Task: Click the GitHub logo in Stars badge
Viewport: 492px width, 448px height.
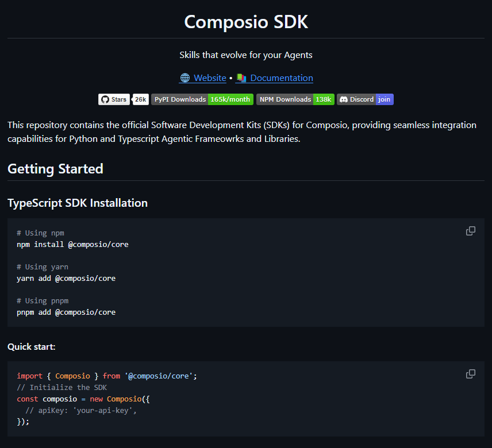Action: (x=105, y=99)
